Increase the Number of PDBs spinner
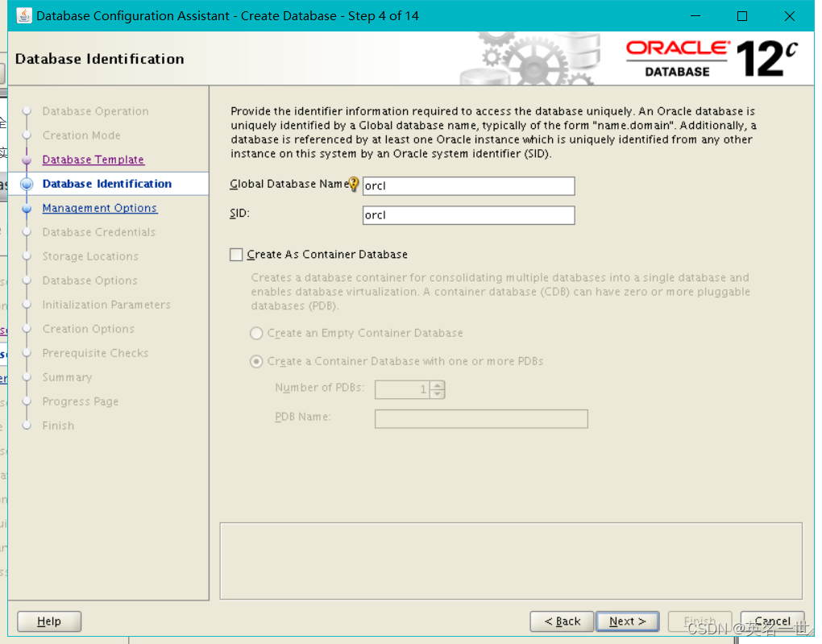Screen dimensions: 822x644 click(x=438, y=385)
